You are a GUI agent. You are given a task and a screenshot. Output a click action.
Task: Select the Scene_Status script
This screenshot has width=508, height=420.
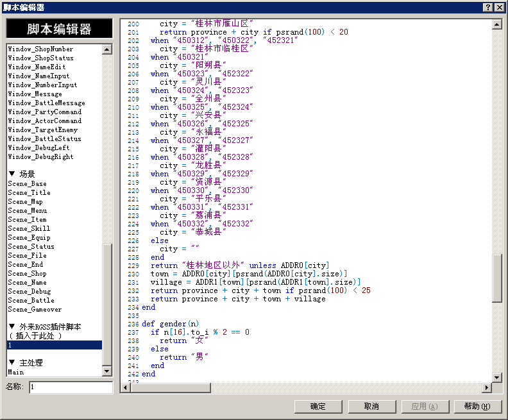pyautogui.click(x=55, y=247)
